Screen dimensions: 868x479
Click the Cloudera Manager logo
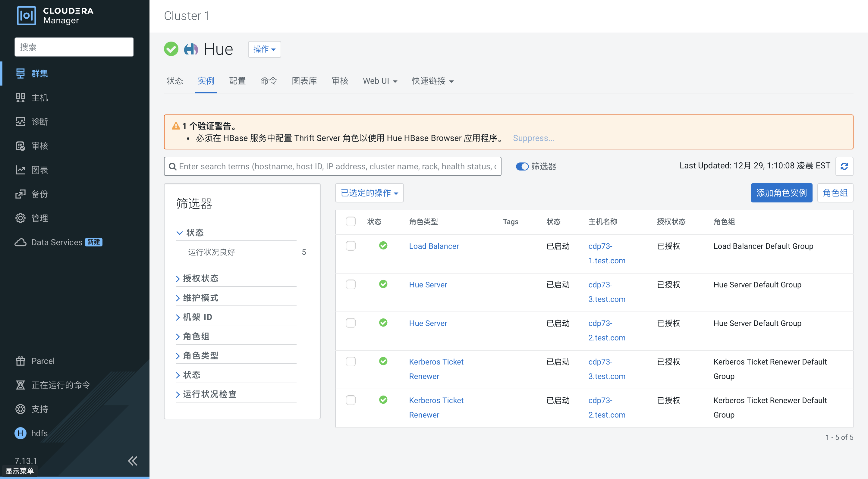26,15
